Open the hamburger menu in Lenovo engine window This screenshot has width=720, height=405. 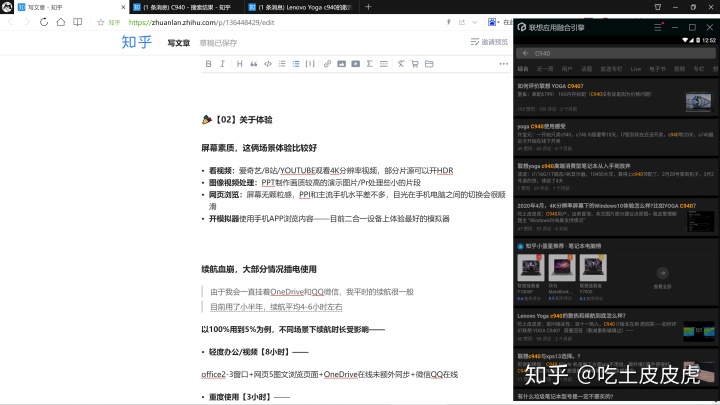[x=658, y=27]
